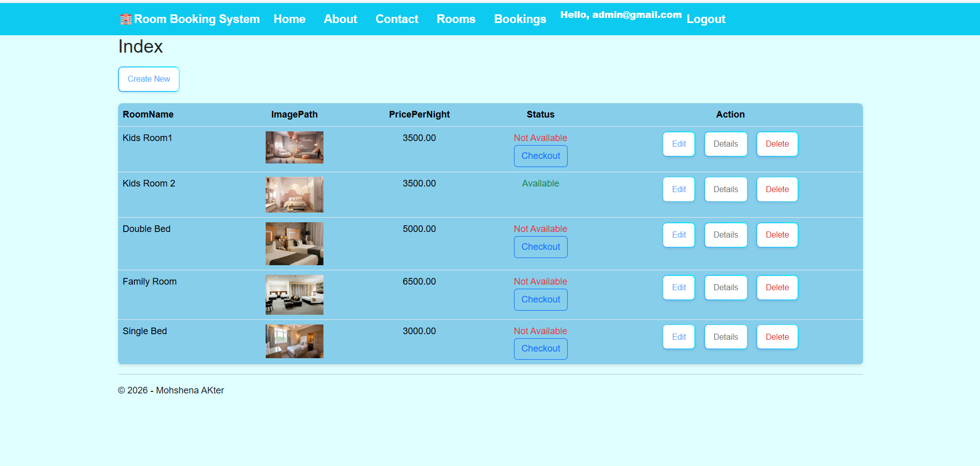View Bookings from the navigation bar
This screenshot has width=980, height=466.
click(520, 19)
